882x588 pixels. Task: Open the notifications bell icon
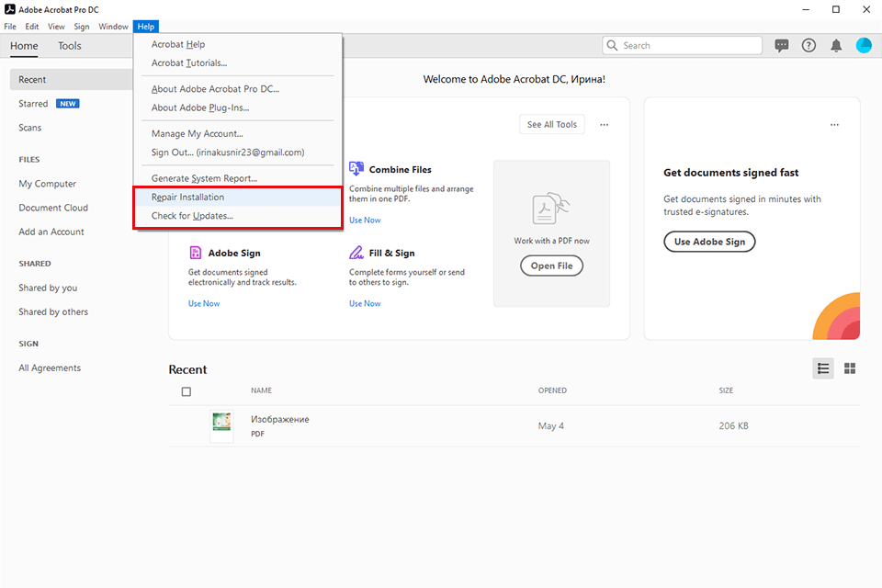coord(836,45)
